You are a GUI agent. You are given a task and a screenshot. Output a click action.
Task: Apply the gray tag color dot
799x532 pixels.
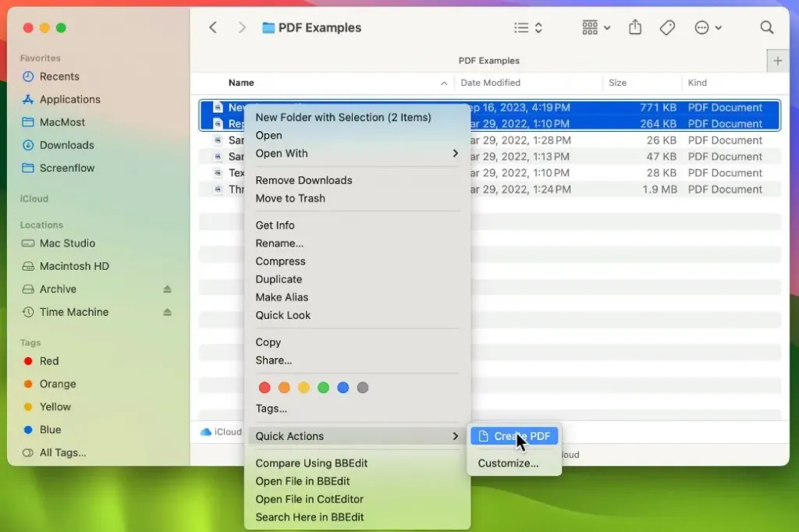(362, 388)
